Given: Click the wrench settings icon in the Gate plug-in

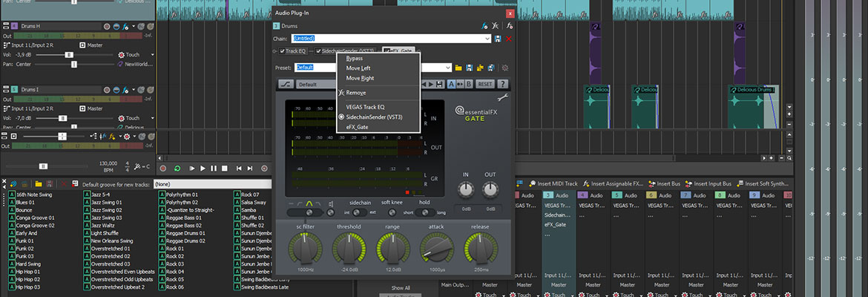Looking at the screenshot, I should [x=502, y=97].
